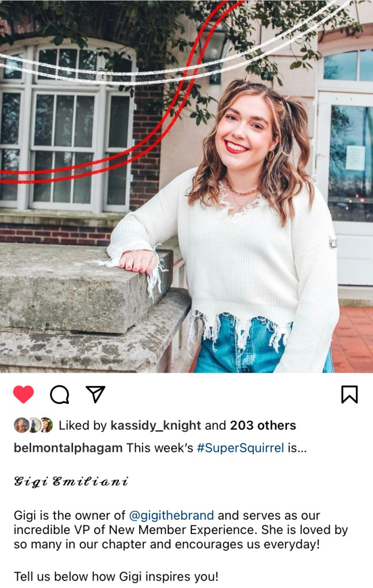Open the belmontalphagam profile from caption
The height and width of the screenshot is (588, 373).
pyautogui.click(x=68, y=448)
